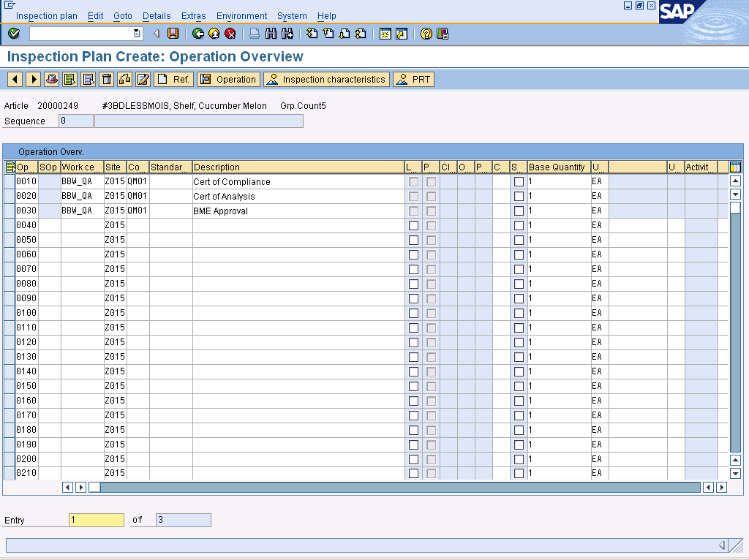Viewport: 749px width, 560px height.
Task: Click the Base Quantity column header
Action: tap(559, 167)
